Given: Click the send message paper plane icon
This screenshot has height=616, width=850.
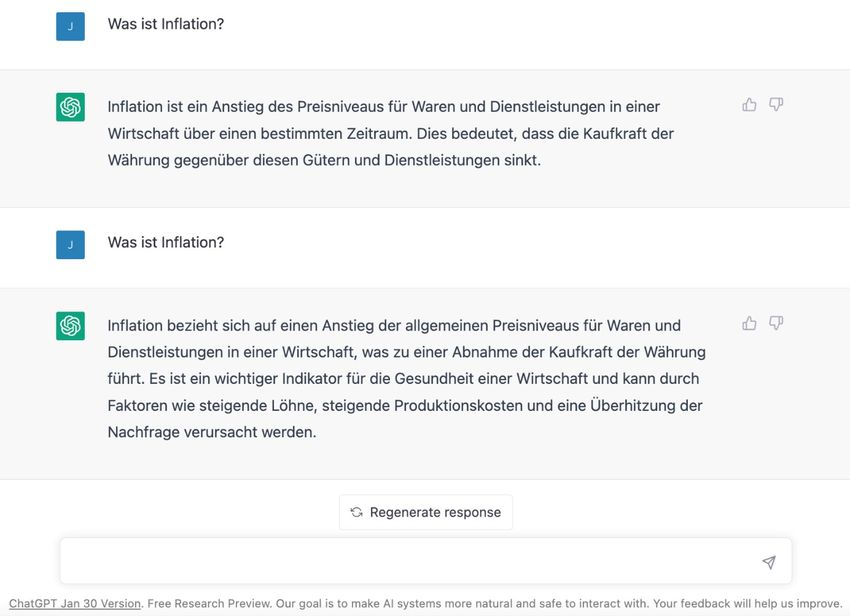Looking at the screenshot, I should (x=769, y=562).
